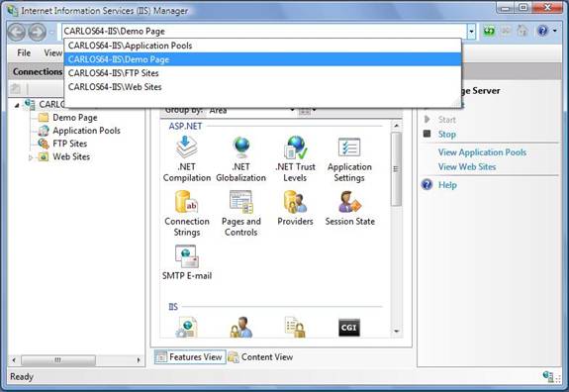Click the IIS group header
This screenshot has height=392, width=569.
173,307
